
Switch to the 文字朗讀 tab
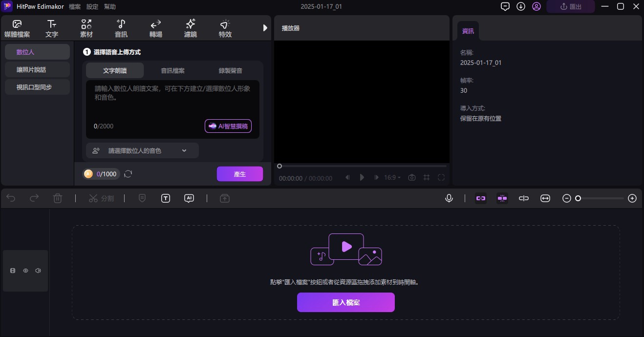[115, 70]
